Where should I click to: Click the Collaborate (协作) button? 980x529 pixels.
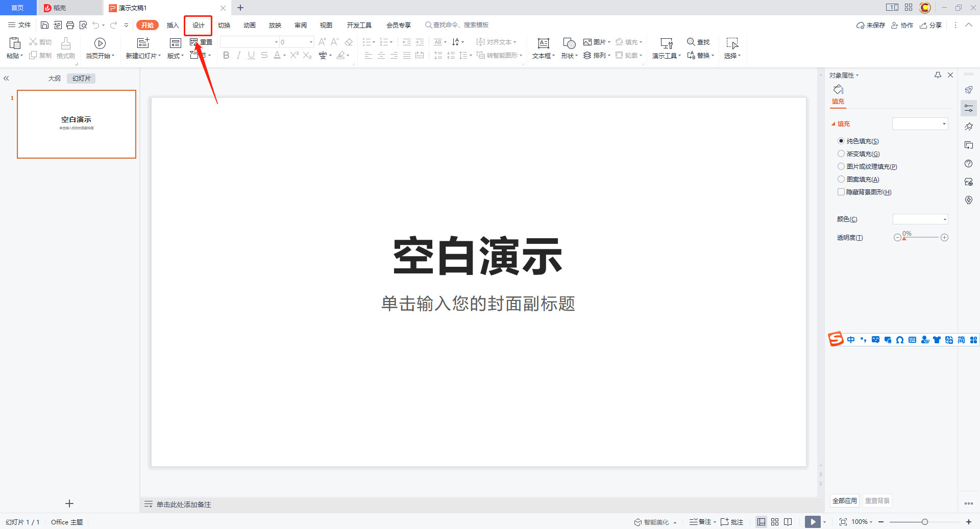pos(902,25)
